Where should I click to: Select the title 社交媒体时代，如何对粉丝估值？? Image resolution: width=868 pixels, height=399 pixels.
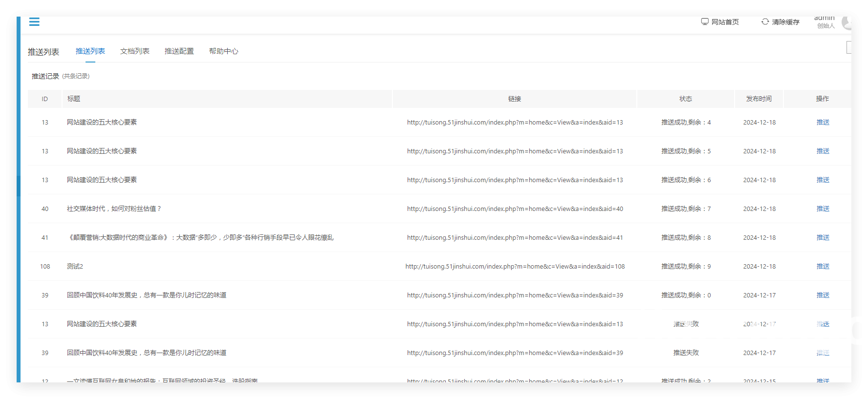[114, 209]
